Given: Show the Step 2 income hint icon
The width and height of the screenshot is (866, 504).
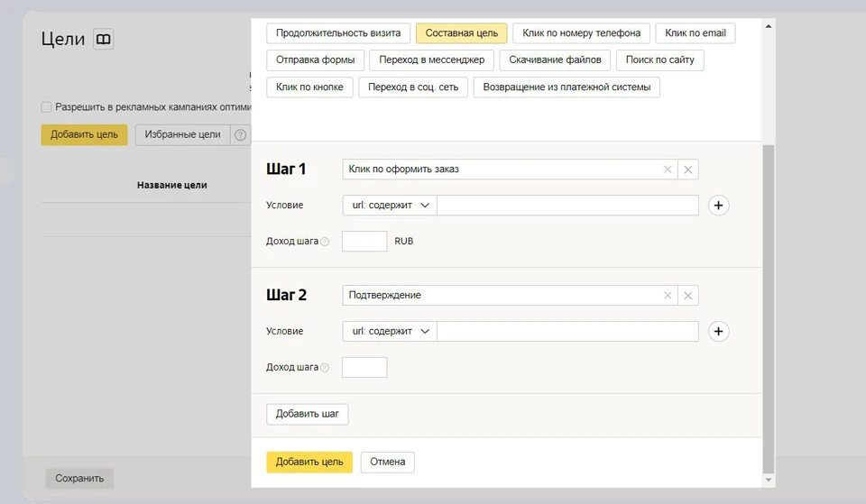Looking at the screenshot, I should tap(325, 367).
